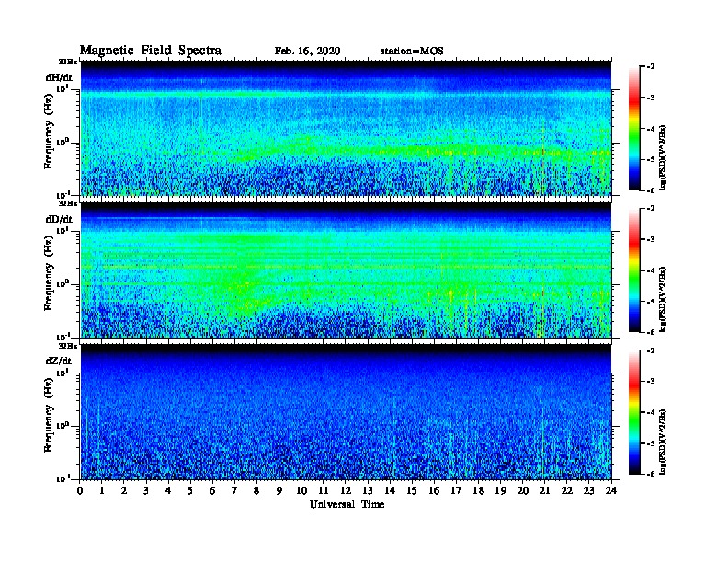Click the dD/dt panel label

[59, 219]
